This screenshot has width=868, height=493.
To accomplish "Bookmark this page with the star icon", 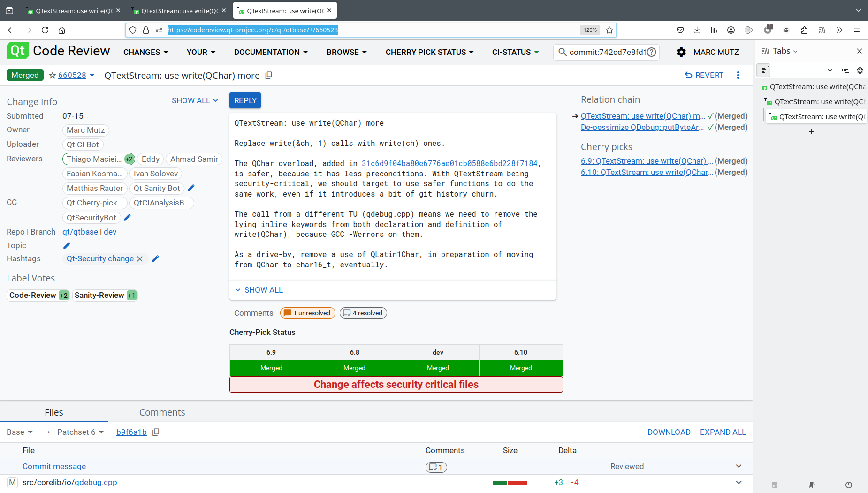I will click(x=609, y=30).
